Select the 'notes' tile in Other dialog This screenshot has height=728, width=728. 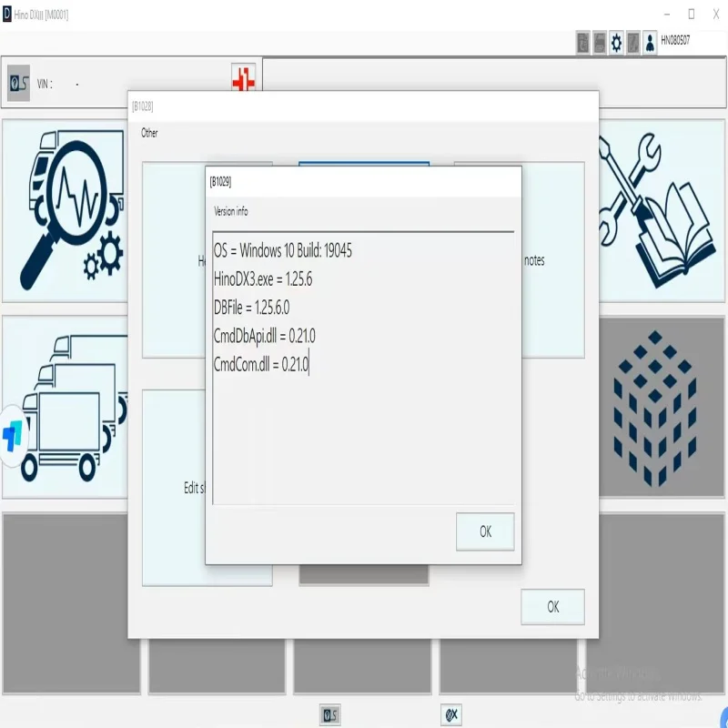pyautogui.click(x=553, y=260)
